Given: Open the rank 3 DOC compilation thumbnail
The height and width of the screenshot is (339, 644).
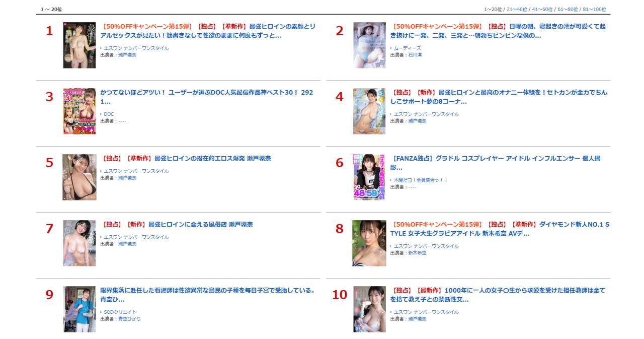Looking at the screenshot, I should (x=79, y=111).
